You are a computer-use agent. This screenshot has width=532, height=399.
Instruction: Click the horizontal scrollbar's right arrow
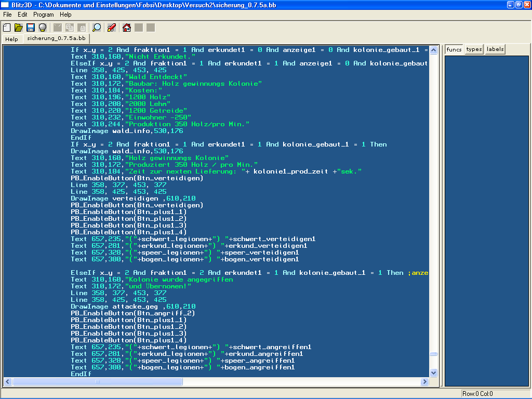[x=424, y=381]
